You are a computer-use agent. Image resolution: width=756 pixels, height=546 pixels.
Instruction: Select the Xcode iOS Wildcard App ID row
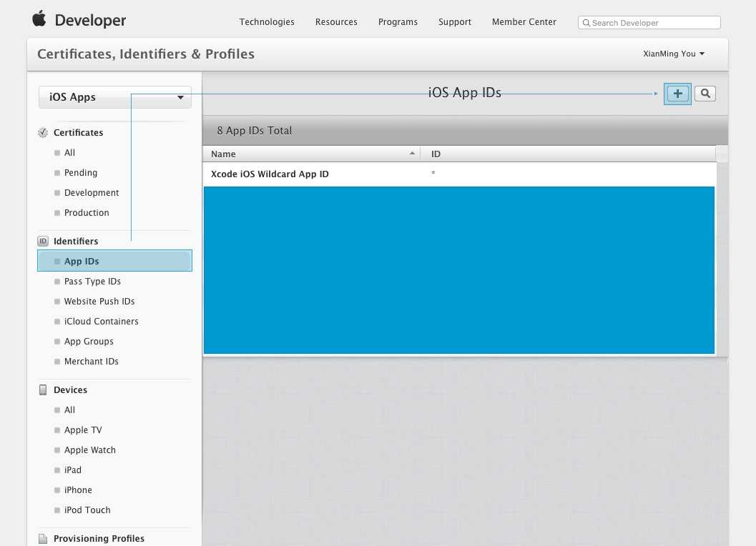tap(459, 174)
